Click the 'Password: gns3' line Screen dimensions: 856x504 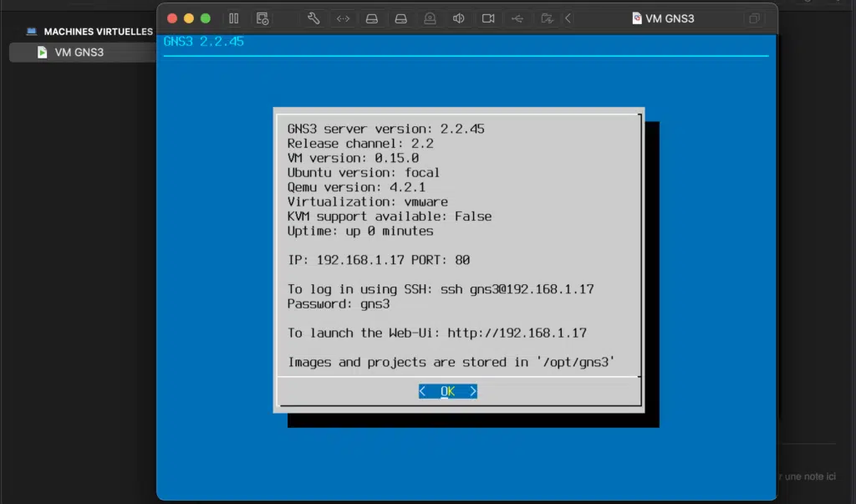point(339,304)
